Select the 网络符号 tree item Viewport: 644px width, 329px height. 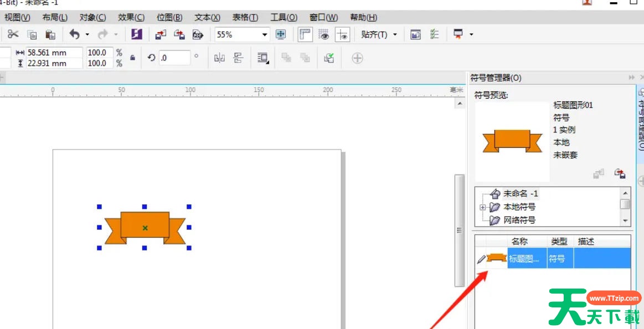point(519,220)
